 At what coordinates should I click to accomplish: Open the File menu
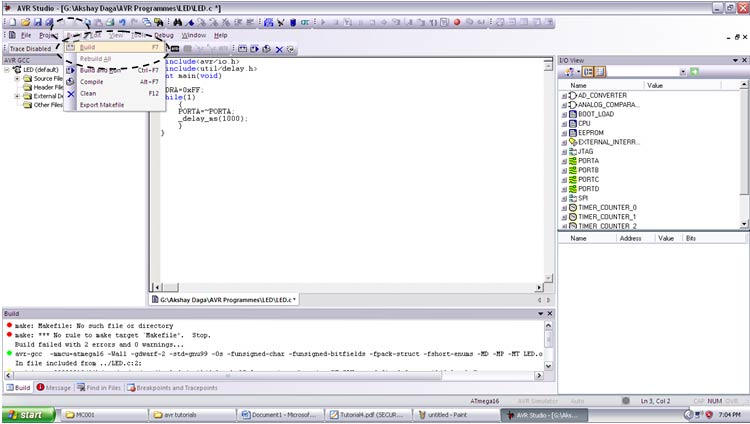[26, 35]
